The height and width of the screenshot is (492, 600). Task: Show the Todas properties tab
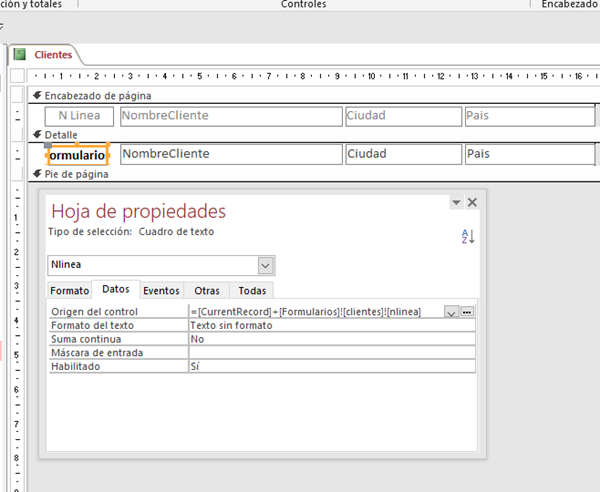[252, 290]
